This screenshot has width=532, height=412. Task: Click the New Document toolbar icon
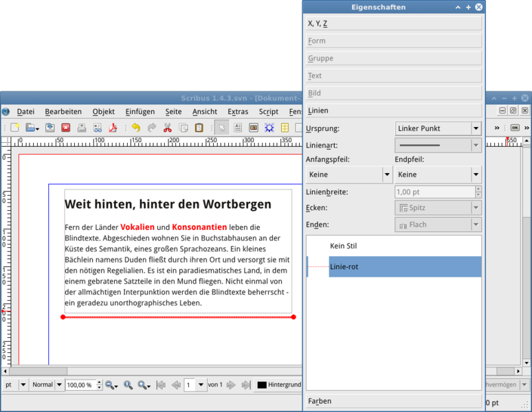[x=14, y=128]
